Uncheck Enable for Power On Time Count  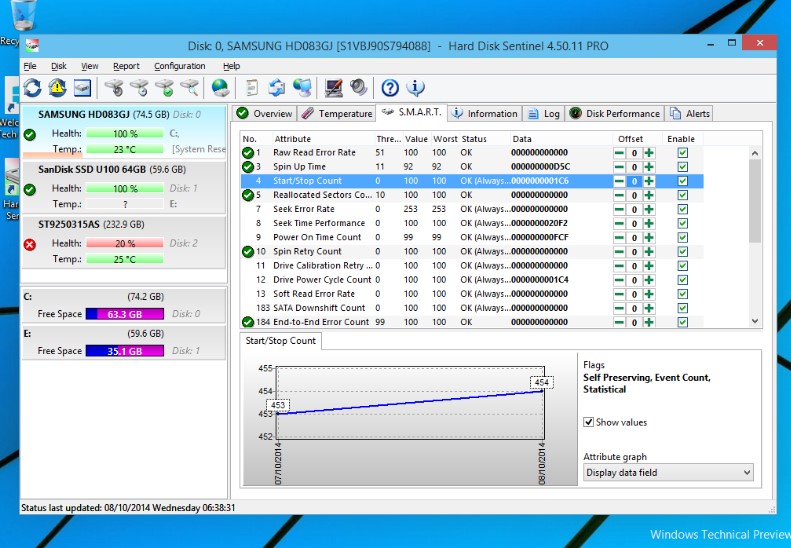click(683, 237)
